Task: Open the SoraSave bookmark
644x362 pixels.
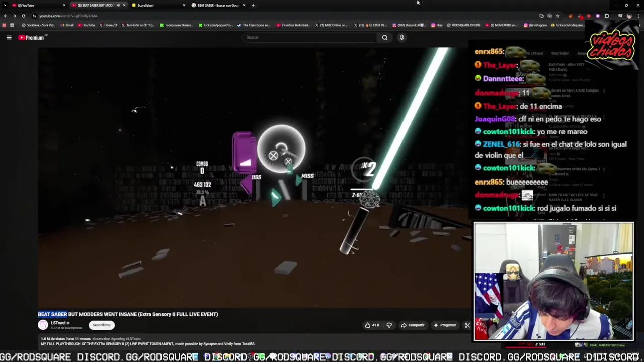Action: point(38,25)
